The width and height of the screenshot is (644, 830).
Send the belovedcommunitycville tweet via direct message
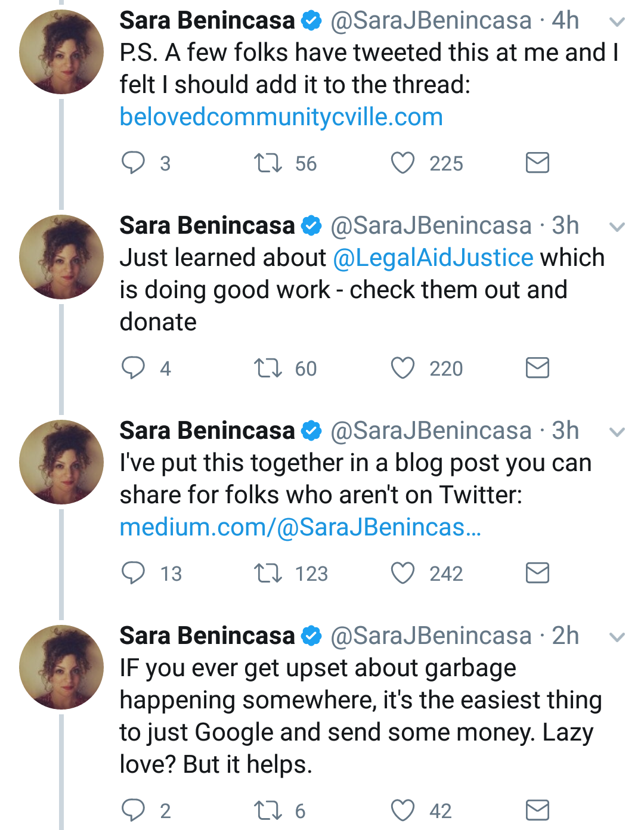(x=537, y=163)
